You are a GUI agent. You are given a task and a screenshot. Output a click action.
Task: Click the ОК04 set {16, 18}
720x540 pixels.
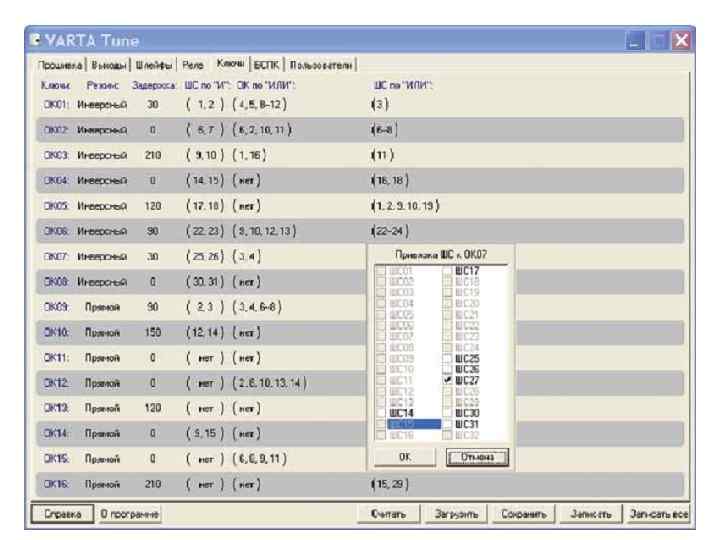click(x=389, y=180)
